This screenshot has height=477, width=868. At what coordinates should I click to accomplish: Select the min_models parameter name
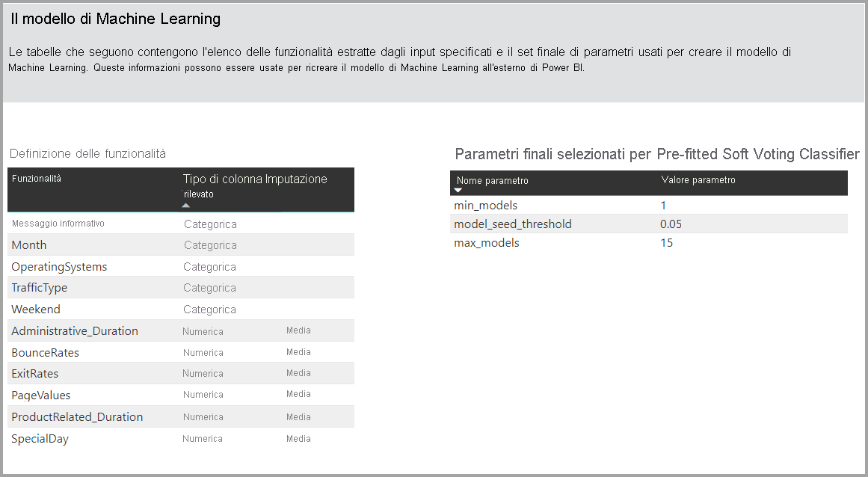485,206
